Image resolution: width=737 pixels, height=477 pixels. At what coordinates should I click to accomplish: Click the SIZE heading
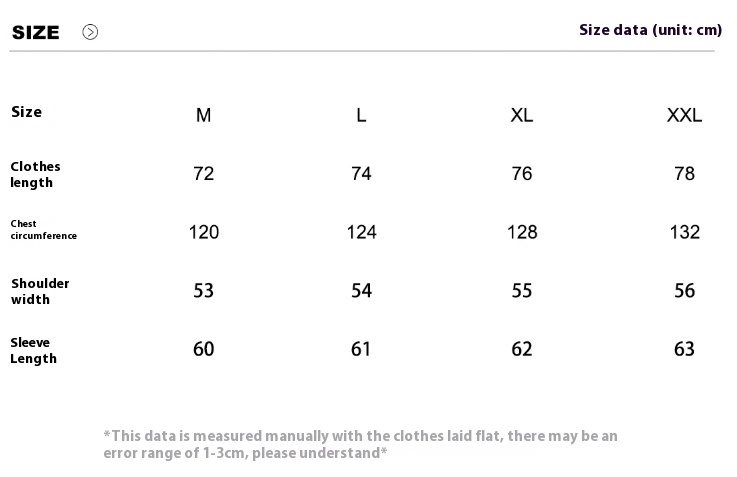coord(36,32)
